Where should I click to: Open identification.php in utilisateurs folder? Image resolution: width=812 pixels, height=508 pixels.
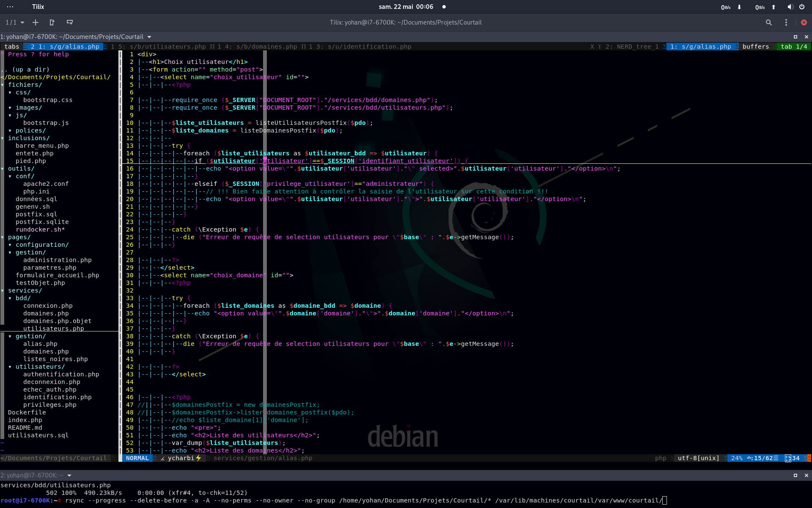(57, 397)
